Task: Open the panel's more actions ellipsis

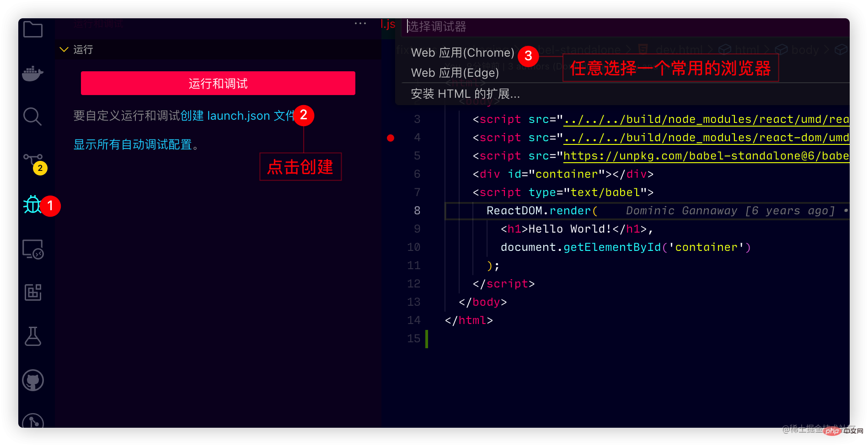Action: pos(360,23)
